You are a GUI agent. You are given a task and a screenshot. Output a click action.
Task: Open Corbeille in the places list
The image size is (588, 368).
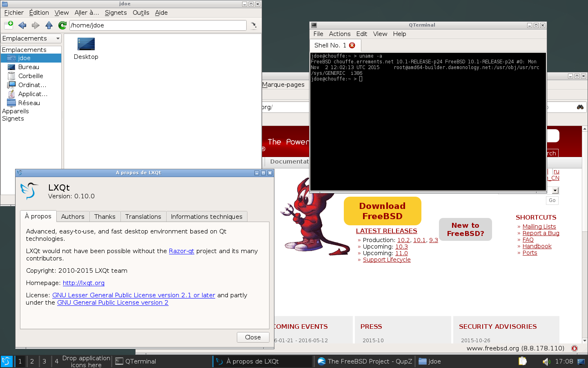(x=31, y=76)
